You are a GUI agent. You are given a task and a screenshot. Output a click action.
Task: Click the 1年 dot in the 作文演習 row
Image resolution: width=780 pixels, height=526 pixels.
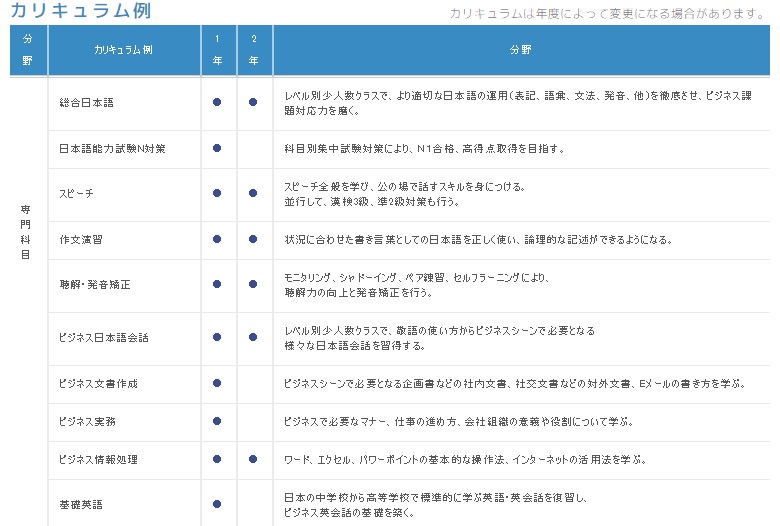point(217,240)
